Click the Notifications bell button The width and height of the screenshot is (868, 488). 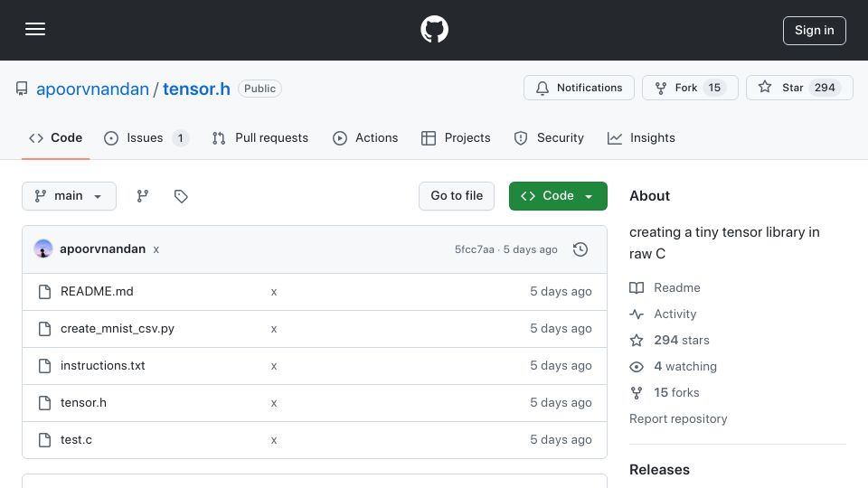(579, 88)
